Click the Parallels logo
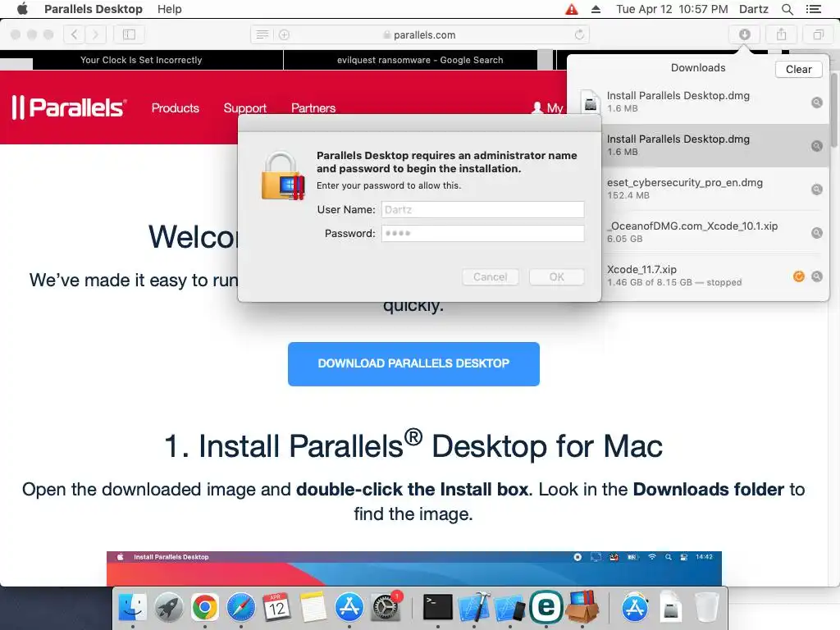This screenshot has height=630, width=840. [69, 107]
